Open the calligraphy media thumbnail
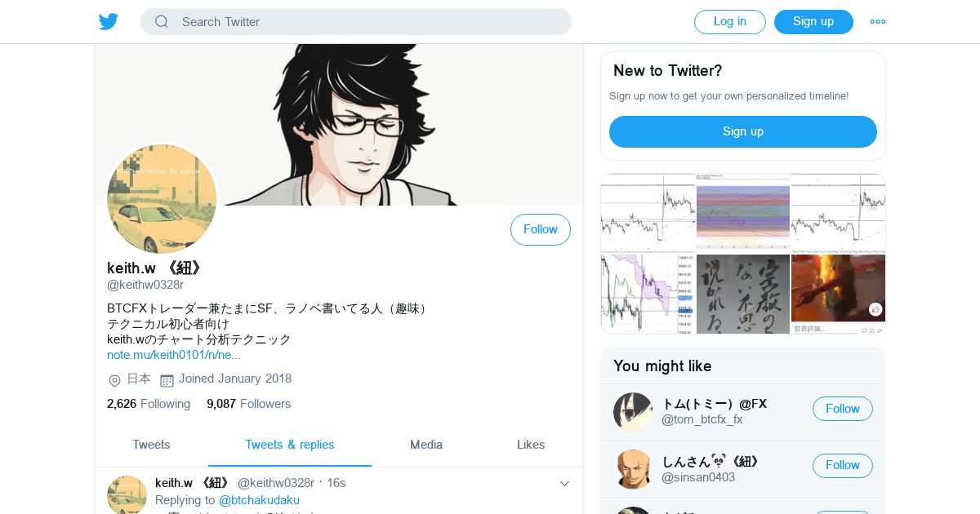The height and width of the screenshot is (514, 980). click(743, 294)
